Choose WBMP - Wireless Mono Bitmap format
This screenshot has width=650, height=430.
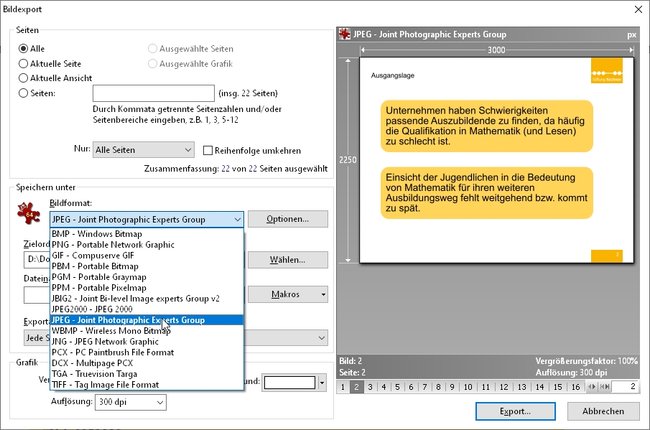click(x=146, y=331)
